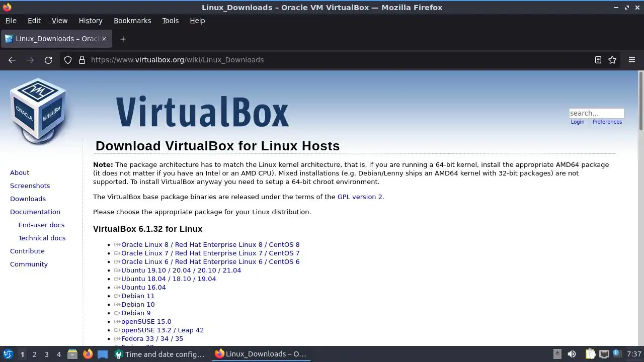Open End-user docs link

(41, 225)
